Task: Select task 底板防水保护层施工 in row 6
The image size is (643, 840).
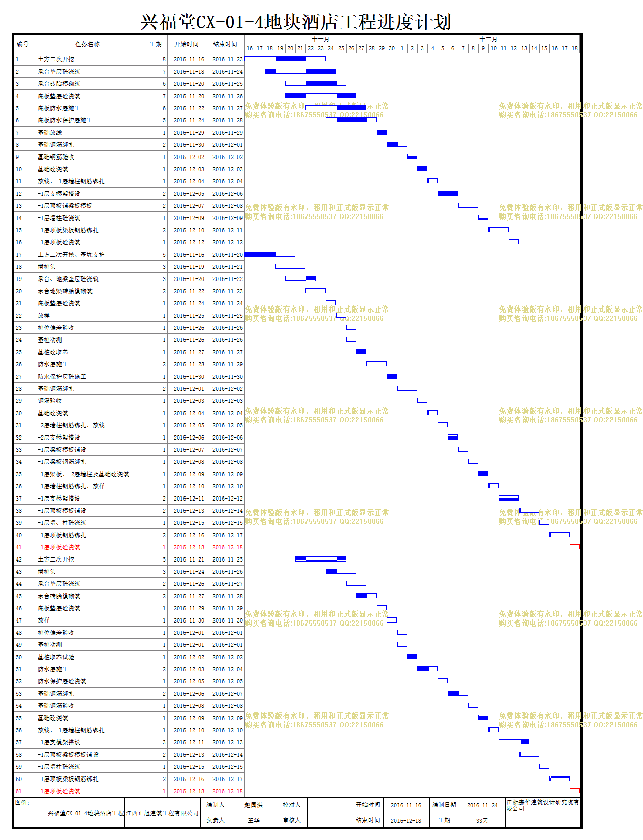Action: (x=65, y=120)
